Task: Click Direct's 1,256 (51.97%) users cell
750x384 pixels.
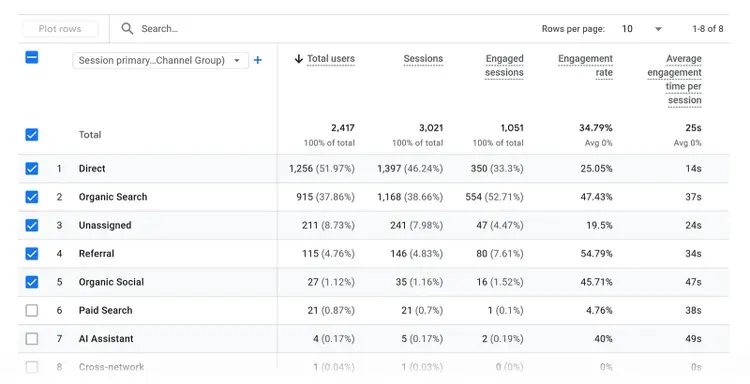Action: (322, 168)
